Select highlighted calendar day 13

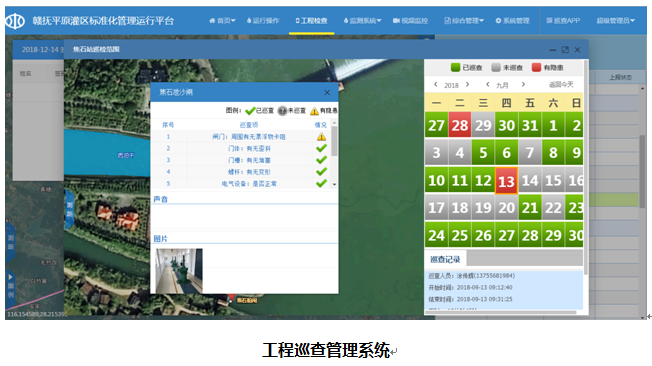(506, 181)
